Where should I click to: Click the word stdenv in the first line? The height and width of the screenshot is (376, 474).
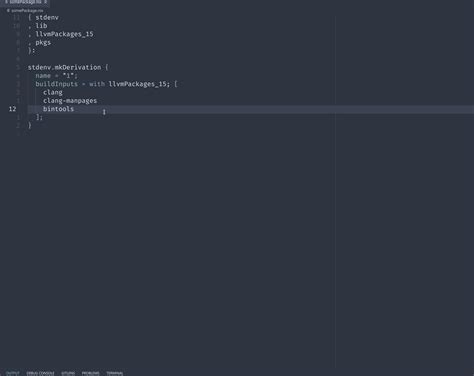click(47, 17)
